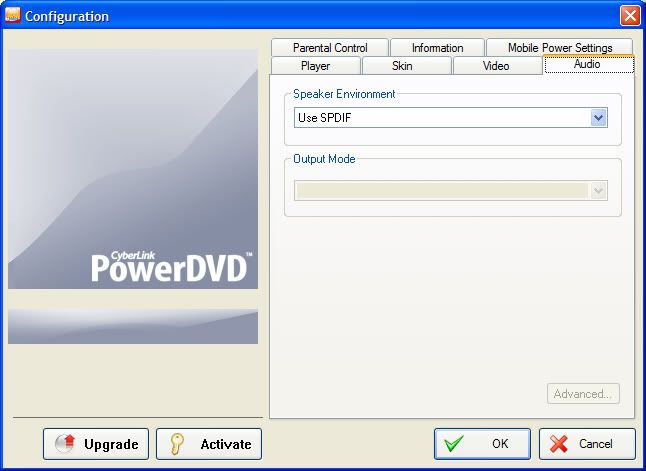Image resolution: width=646 pixels, height=471 pixels.
Task: Click the Activate button
Action: (x=209, y=444)
